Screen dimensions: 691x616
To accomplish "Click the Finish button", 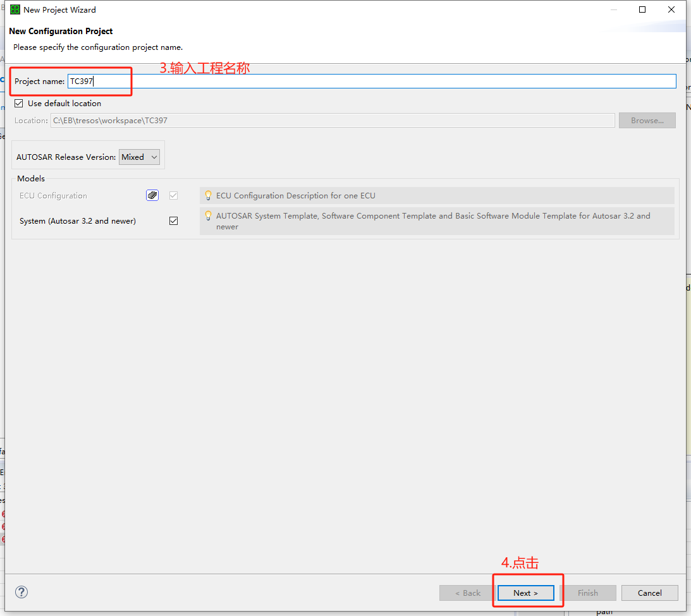I will (587, 593).
